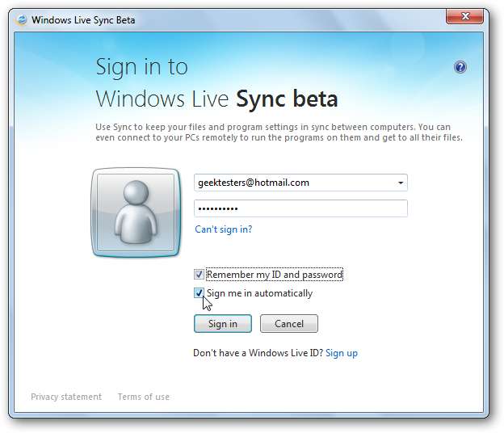This screenshot has width=504, height=433.
Task: Open the Privacy statement link
Action: coord(66,397)
